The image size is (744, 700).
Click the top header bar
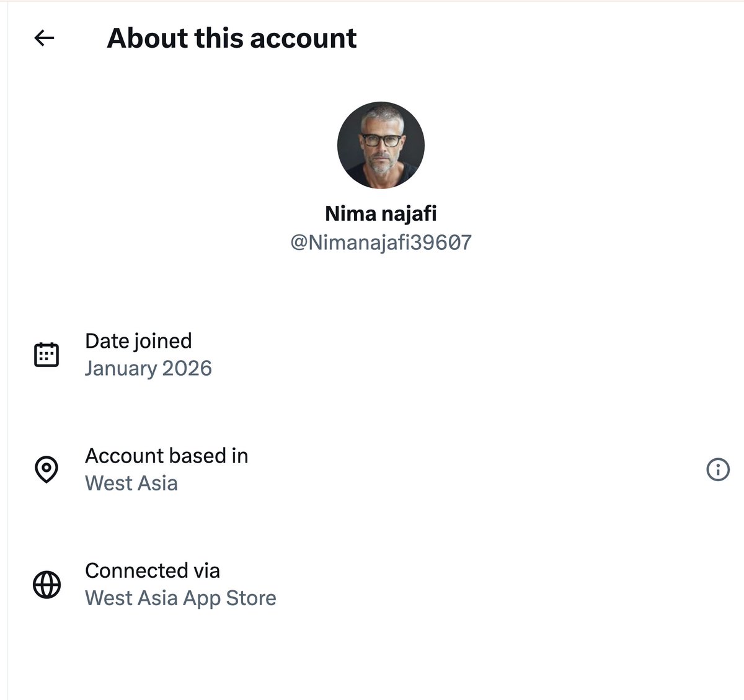pos(376,38)
